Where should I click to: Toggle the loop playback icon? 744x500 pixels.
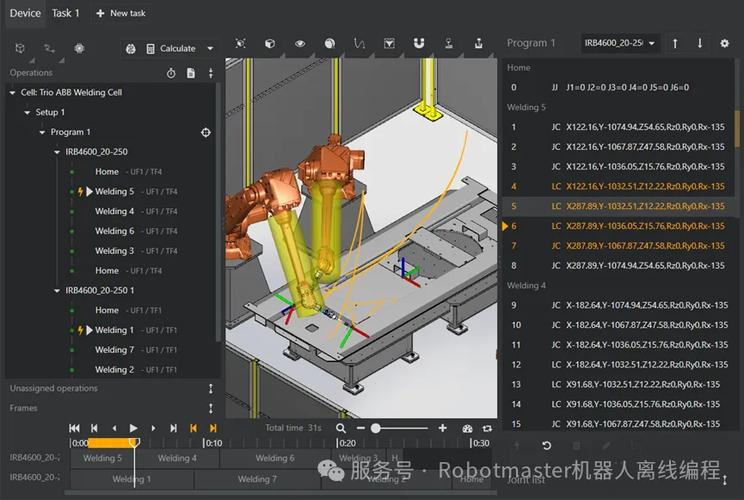click(487, 428)
